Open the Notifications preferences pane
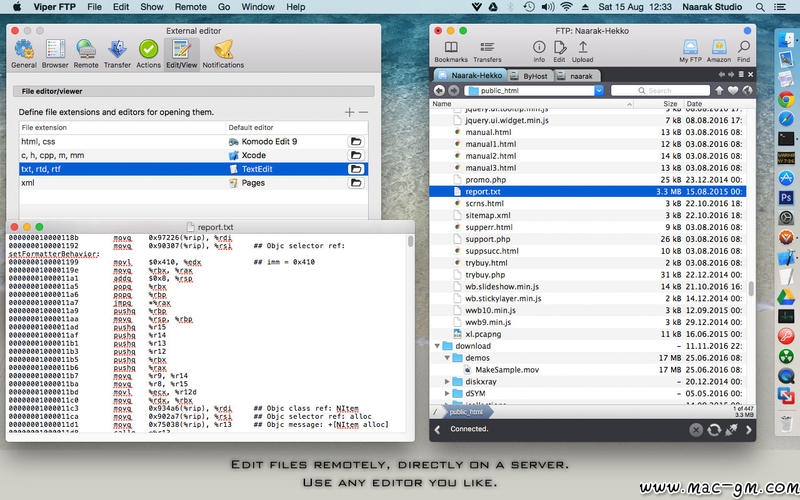The image size is (800, 500). click(x=223, y=54)
